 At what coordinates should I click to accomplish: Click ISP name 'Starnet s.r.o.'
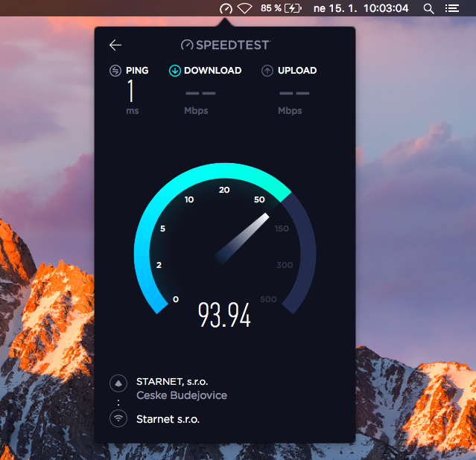pyautogui.click(x=168, y=419)
